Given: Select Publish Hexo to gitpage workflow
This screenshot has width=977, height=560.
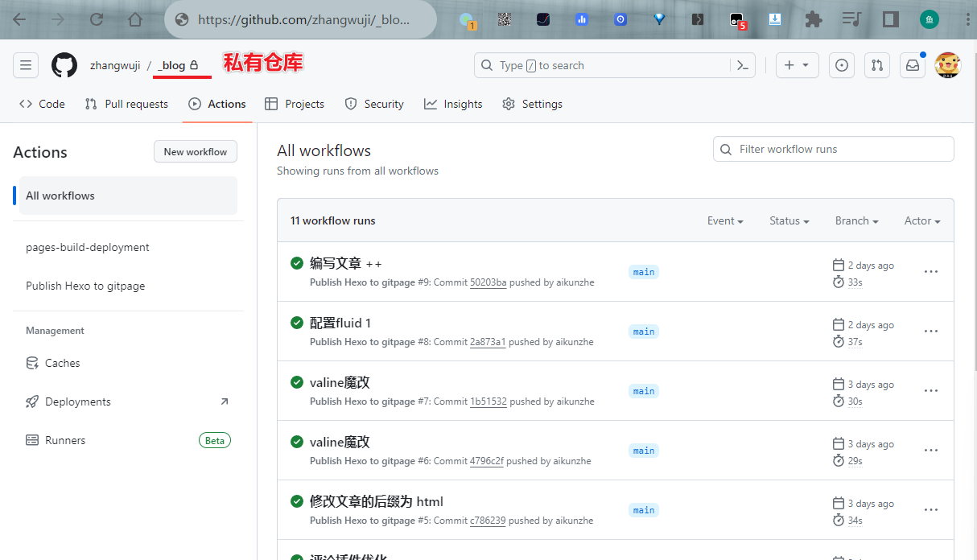Looking at the screenshot, I should [85, 286].
